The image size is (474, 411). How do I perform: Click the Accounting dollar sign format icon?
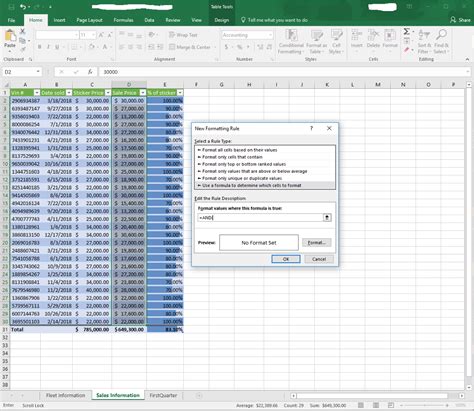[x=226, y=47]
